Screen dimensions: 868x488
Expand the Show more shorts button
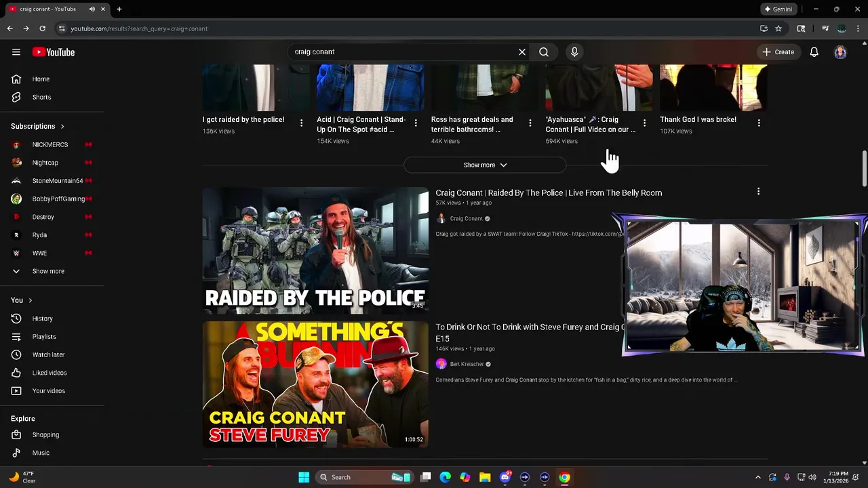pyautogui.click(x=485, y=165)
